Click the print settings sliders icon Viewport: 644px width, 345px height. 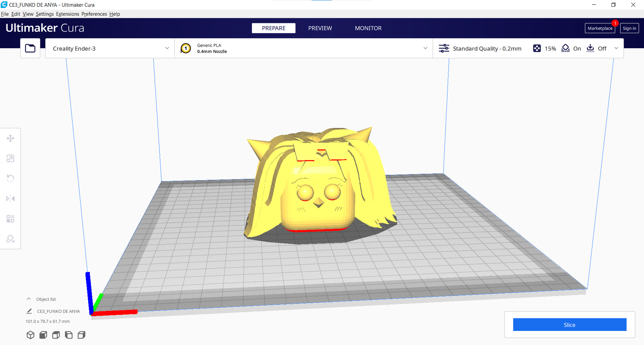444,48
